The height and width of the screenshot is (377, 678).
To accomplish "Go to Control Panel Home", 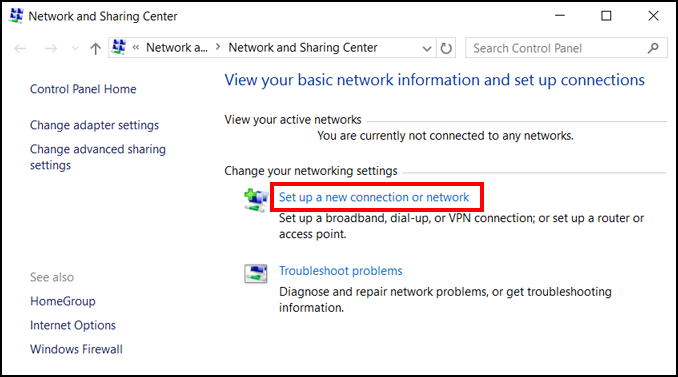I will click(x=83, y=89).
